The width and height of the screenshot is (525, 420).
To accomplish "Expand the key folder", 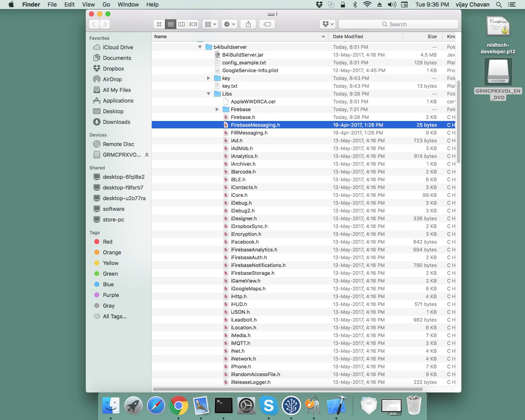I will coord(208,78).
